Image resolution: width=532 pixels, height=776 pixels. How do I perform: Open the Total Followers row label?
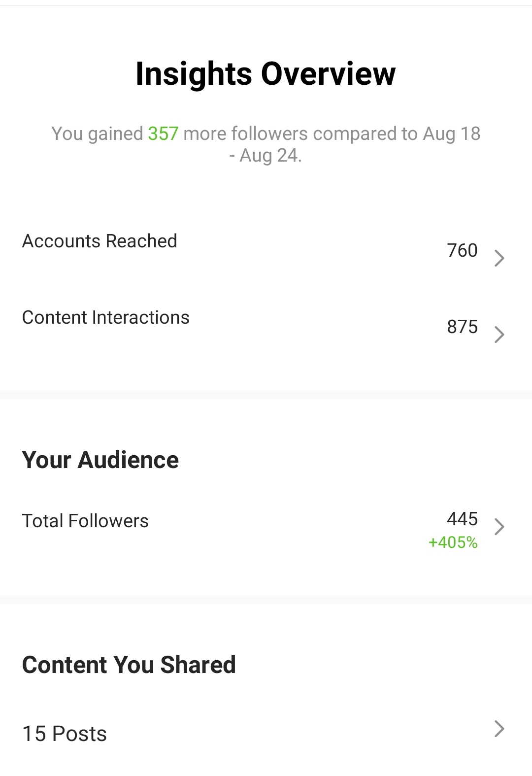[85, 521]
